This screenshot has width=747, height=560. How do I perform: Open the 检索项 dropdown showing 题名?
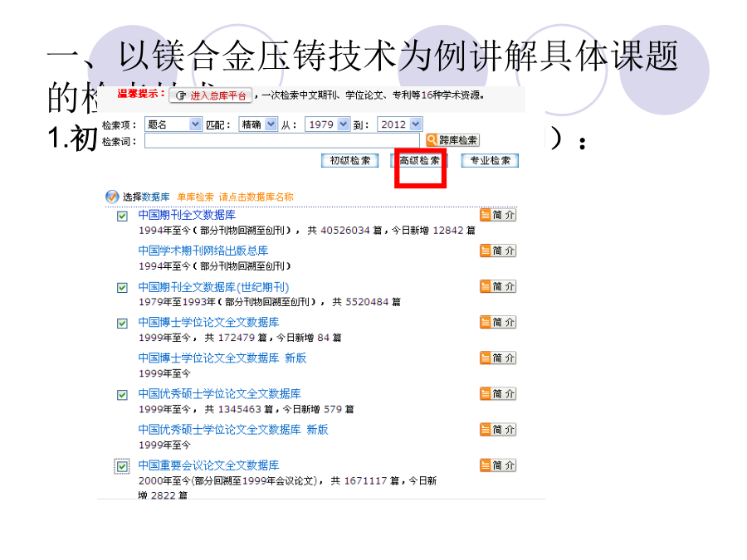173,124
